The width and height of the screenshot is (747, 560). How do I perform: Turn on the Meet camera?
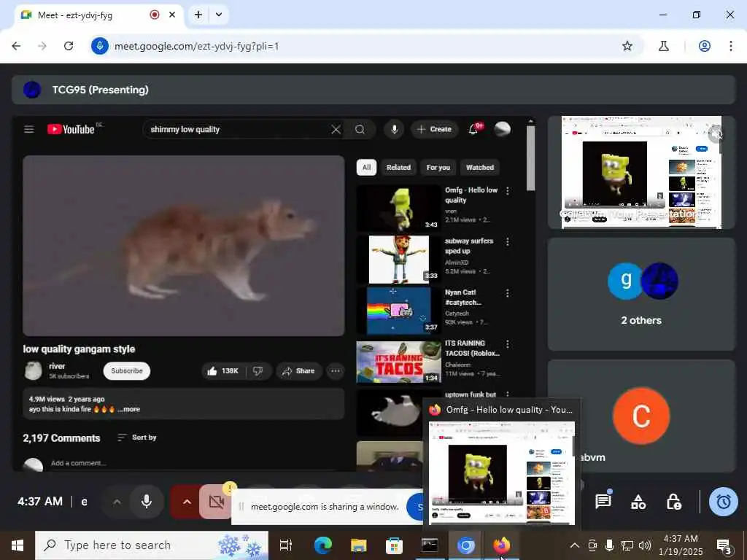[x=216, y=502]
